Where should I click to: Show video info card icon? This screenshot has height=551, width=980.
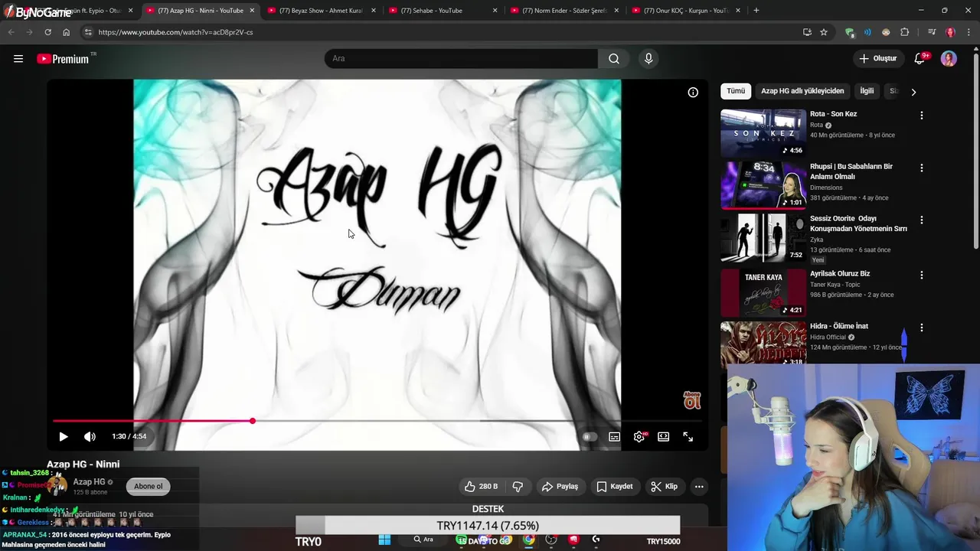tap(693, 93)
